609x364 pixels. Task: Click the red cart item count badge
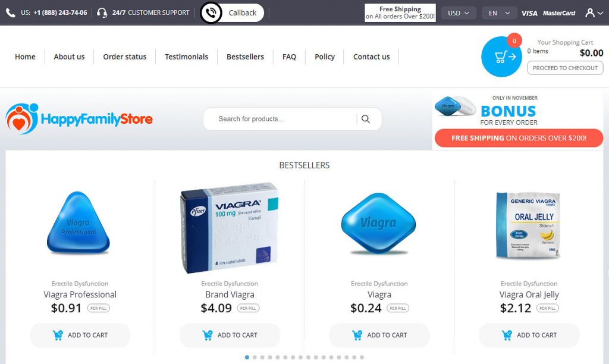coord(514,40)
